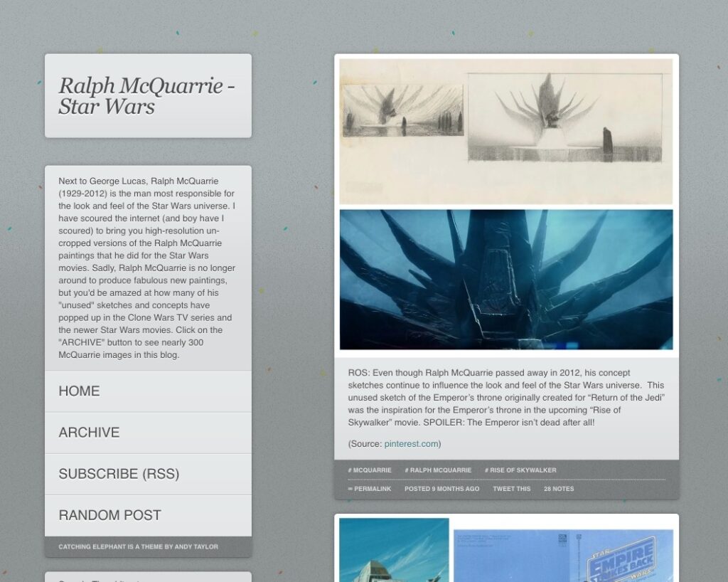The height and width of the screenshot is (582, 728).
Task: Open the # RISE OF SKYWALKER tag
Action: pyautogui.click(x=520, y=470)
